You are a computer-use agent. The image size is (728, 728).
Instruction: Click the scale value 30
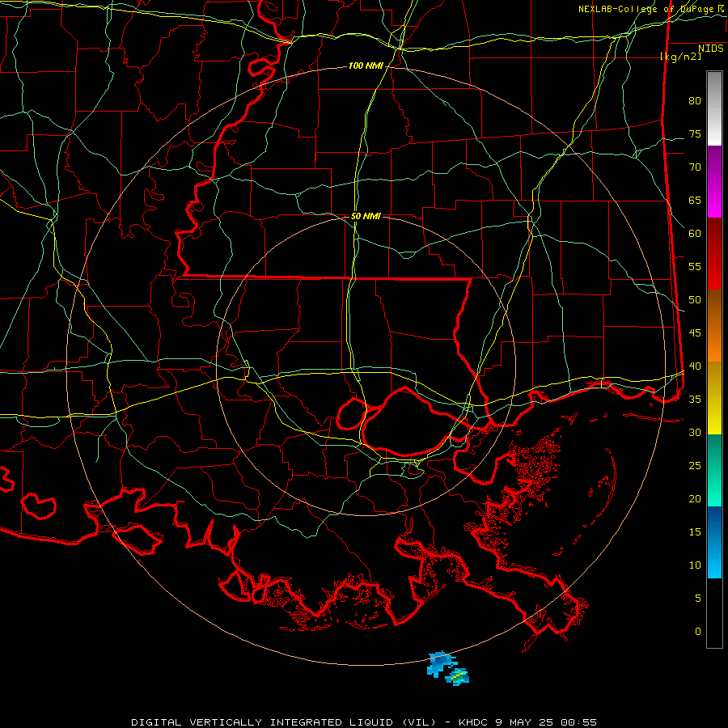[x=695, y=433]
